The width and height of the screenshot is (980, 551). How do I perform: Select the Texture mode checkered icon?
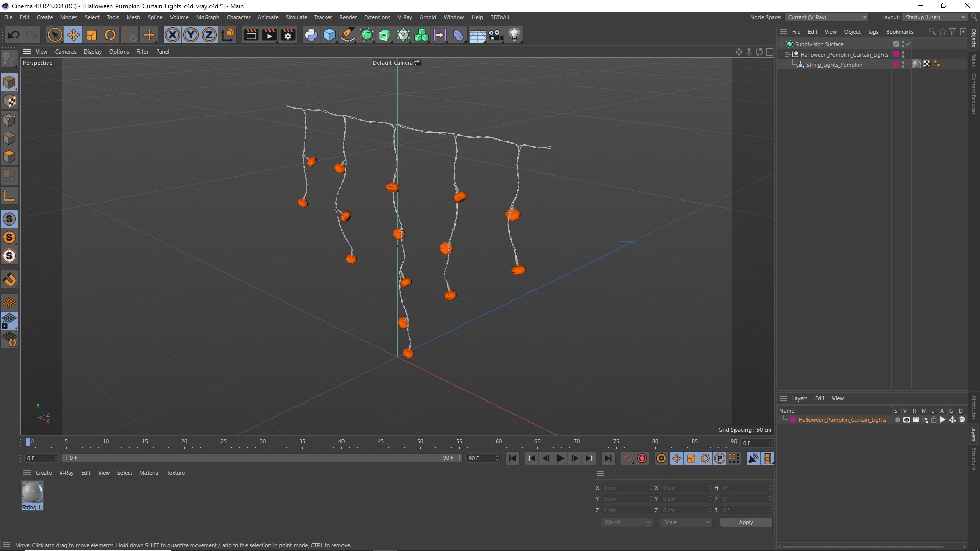[x=9, y=101]
